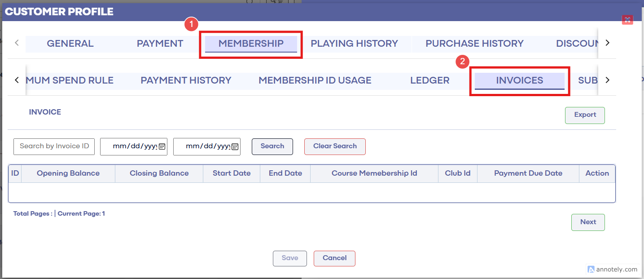Click Clear Search button
Viewport: 644px width, 279px height.
335,146
